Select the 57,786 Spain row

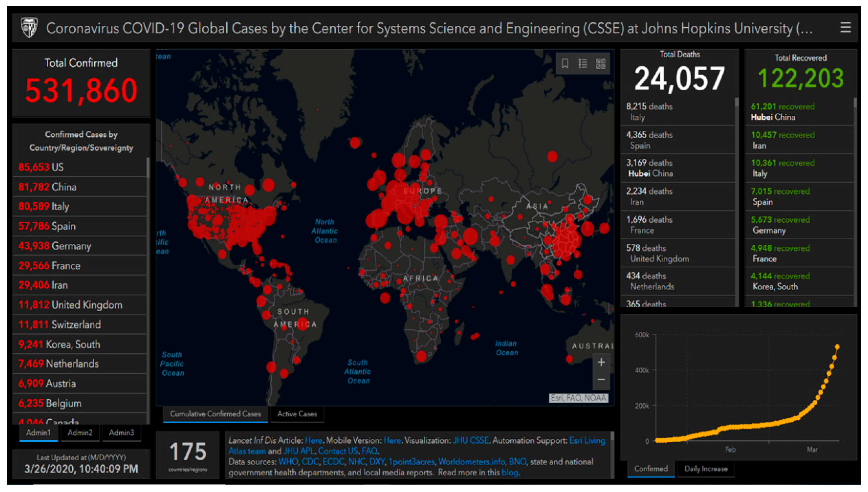79,226
